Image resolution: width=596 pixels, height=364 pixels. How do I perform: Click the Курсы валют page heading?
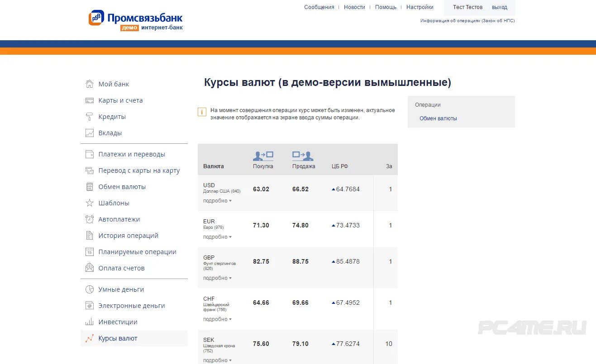(x=328, y=83)
